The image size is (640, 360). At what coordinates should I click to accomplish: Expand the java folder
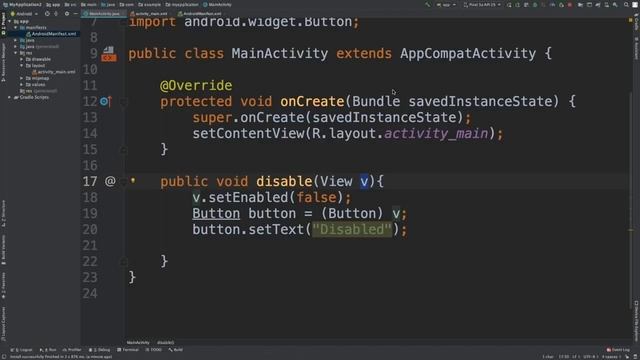coord(16,40)
